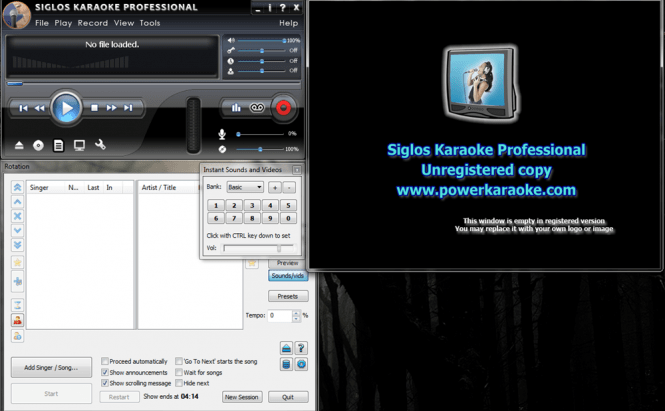Increase Tempo with up stepper arrow
665x411 pixels.
pyautogui.click(x=296, y=313)
